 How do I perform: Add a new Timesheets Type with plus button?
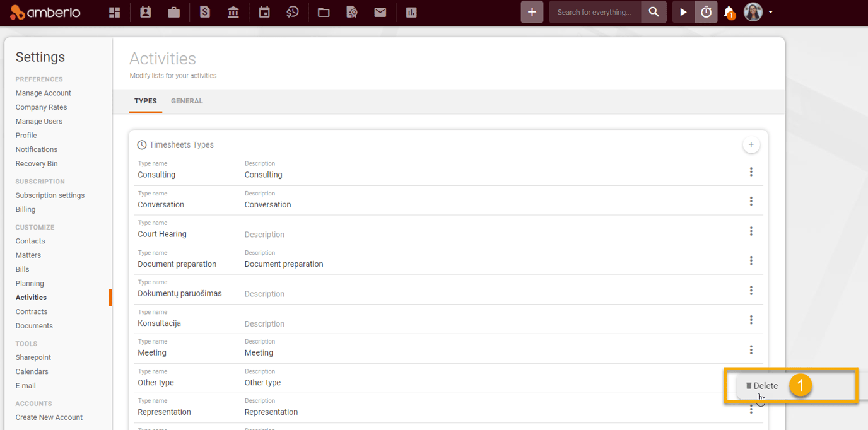(751, 144)
